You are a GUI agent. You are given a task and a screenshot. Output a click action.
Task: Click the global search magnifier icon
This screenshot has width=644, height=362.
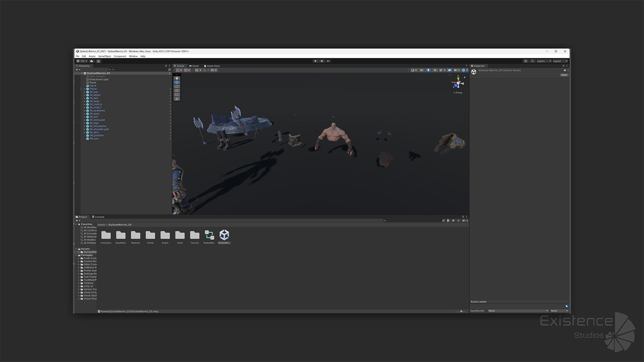click(x=532, y=61)
